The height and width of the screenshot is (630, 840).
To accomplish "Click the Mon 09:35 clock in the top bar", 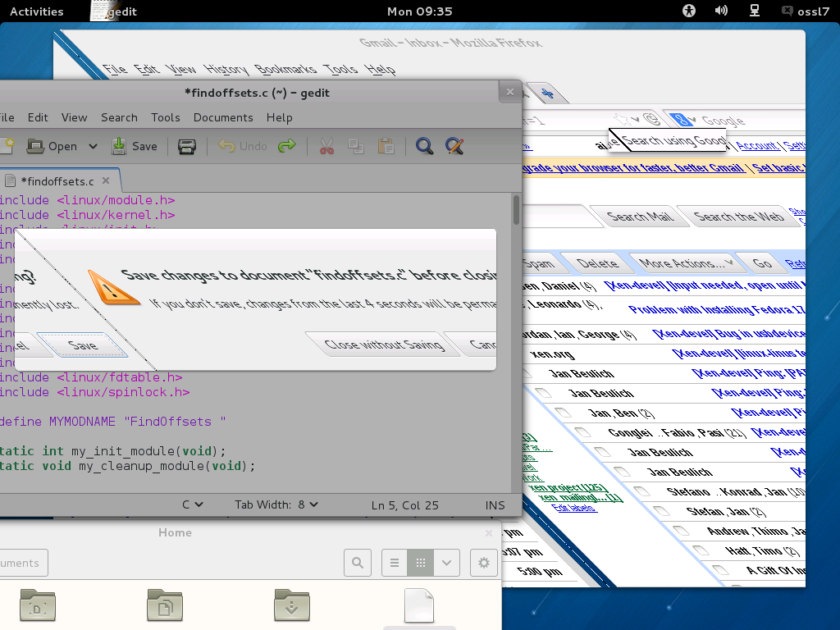I will point(419,11).
